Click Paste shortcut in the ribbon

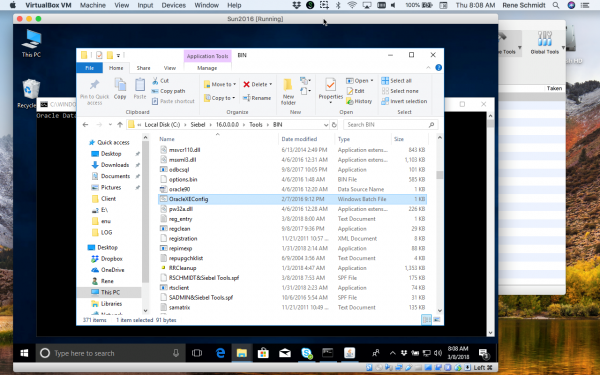tap(173, 101)
